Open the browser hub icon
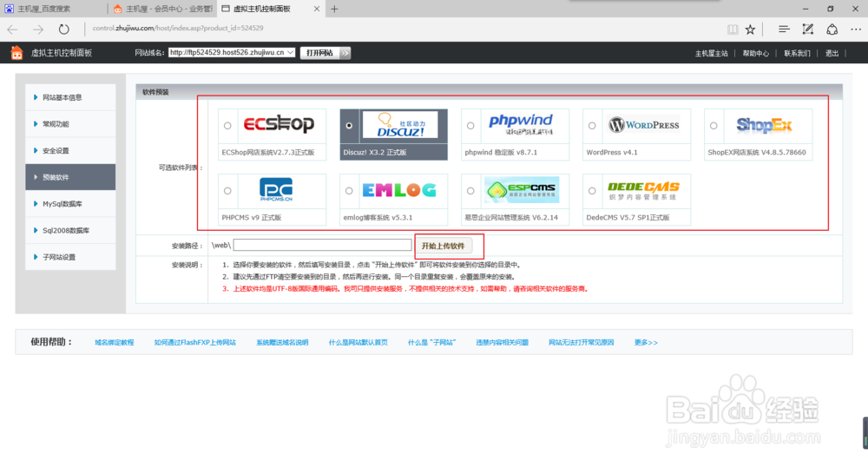The width and height of the screenshot is (868, 467). 783,30
